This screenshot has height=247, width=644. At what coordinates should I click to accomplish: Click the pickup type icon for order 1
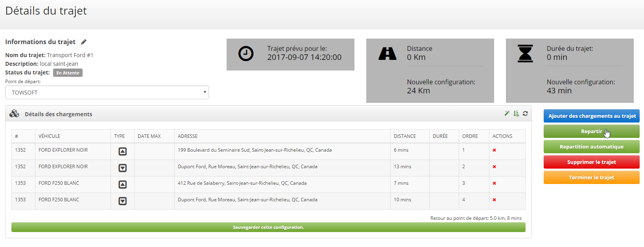coord(123,151)
